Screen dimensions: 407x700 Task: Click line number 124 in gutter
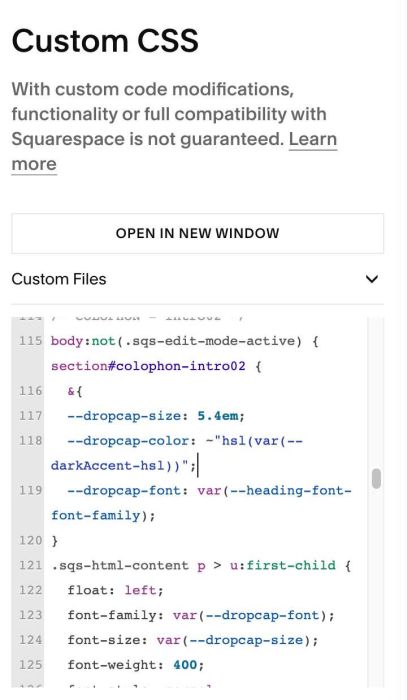pos(30,640)
